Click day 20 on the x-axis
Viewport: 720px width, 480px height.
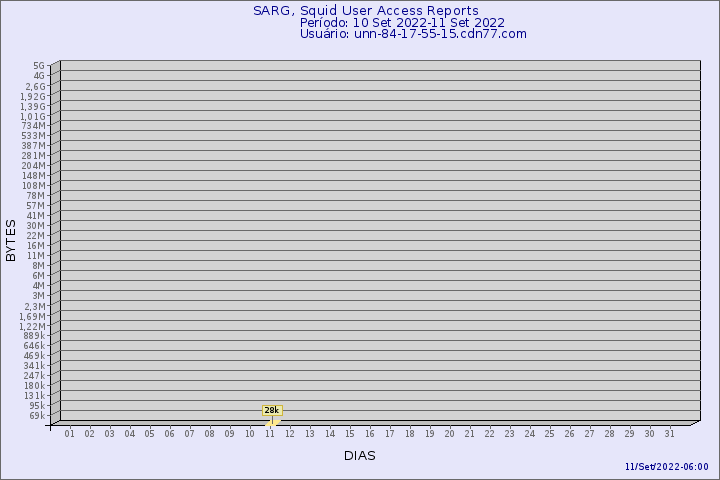tap(450, 434)
